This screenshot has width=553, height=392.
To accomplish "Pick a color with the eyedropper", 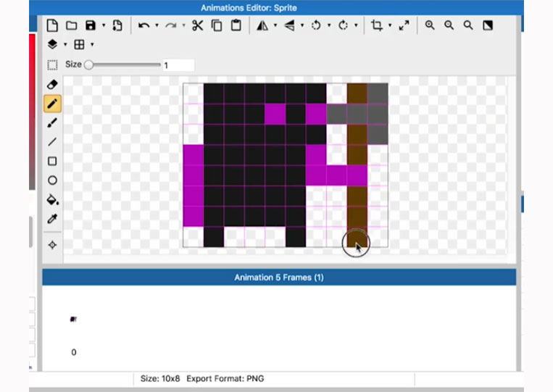I will [52, 219].
